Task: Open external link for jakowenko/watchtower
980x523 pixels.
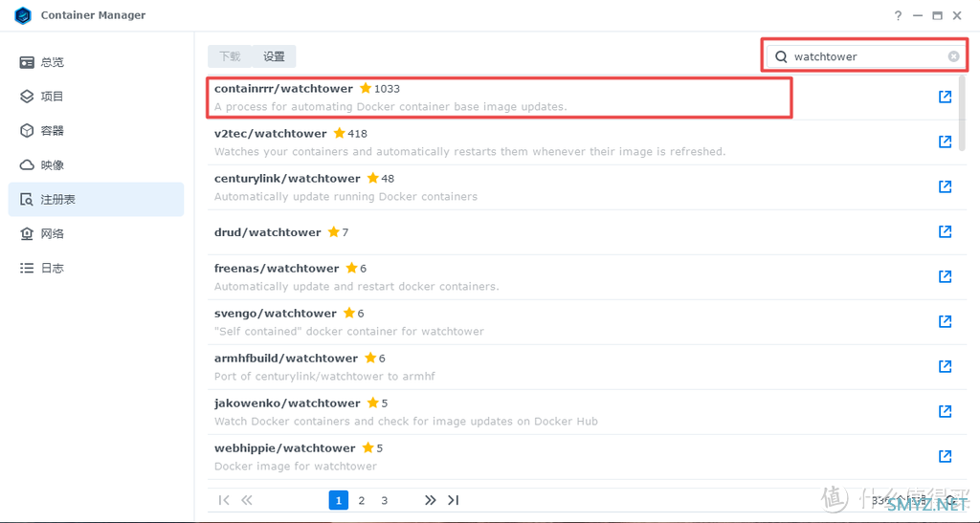Action: (945, 411)
